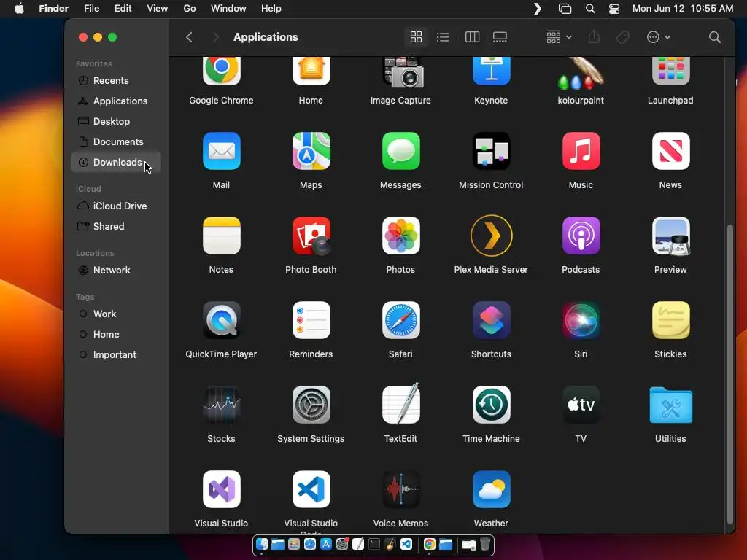
Task: Open the Keynote app icon
Action: (x=491, y=71)
